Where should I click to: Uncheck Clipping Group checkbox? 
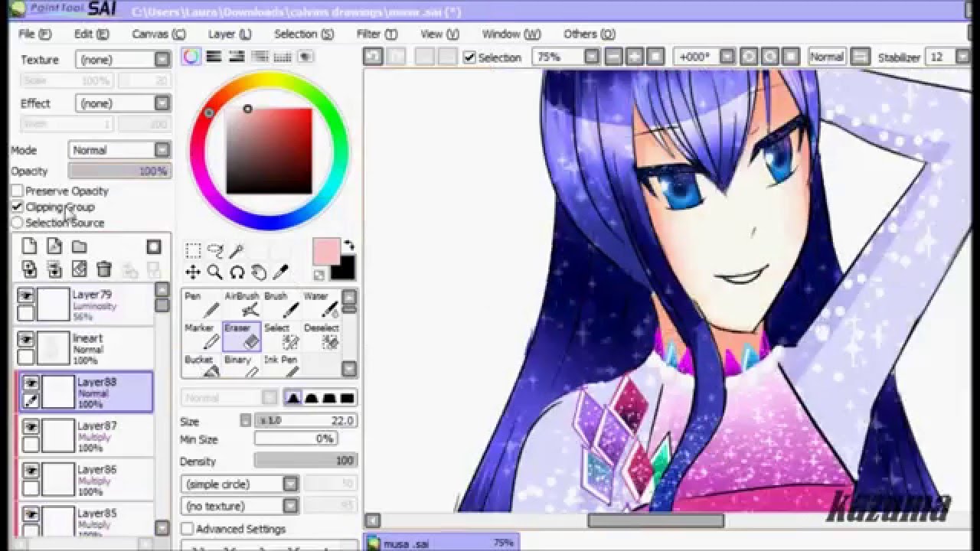[x=17, y=207]
